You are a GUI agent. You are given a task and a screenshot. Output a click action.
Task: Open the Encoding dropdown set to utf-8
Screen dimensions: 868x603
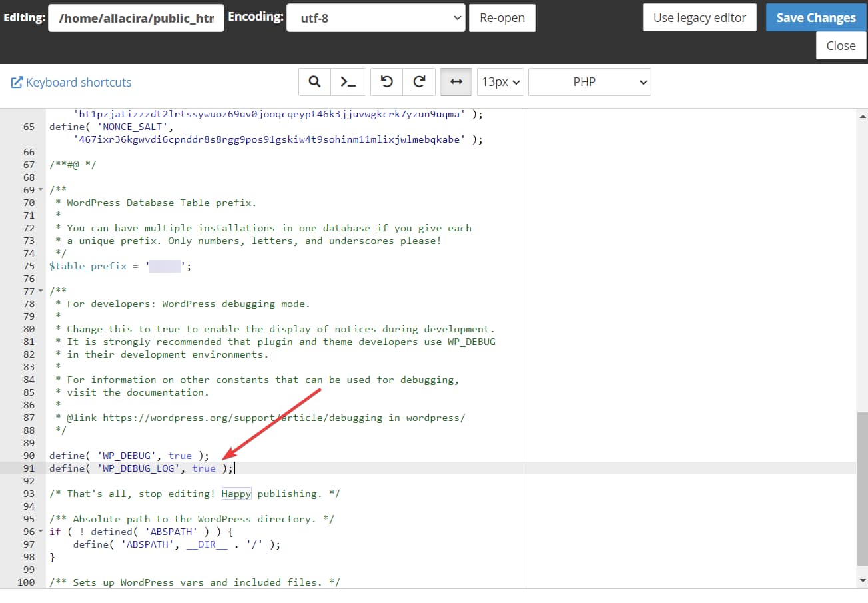click(376, 17)
